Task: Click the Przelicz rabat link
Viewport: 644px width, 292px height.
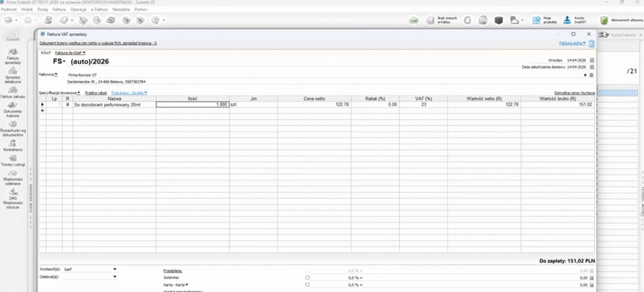Action: (96, 92)
